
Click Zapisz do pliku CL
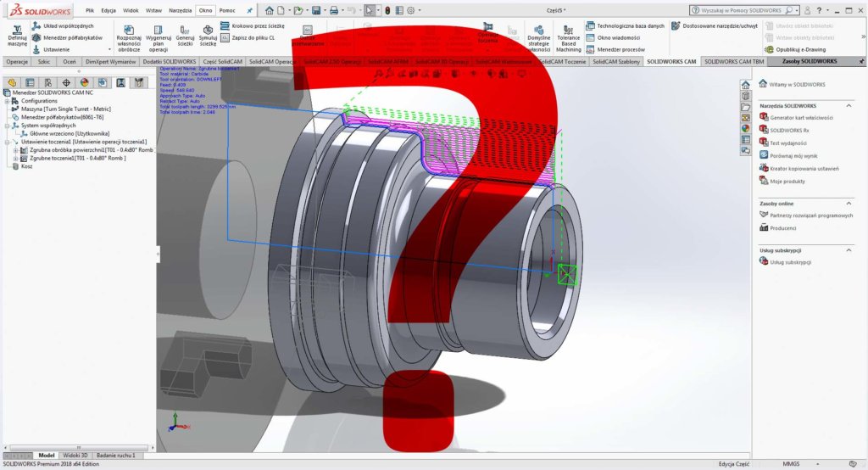point(248,37)
